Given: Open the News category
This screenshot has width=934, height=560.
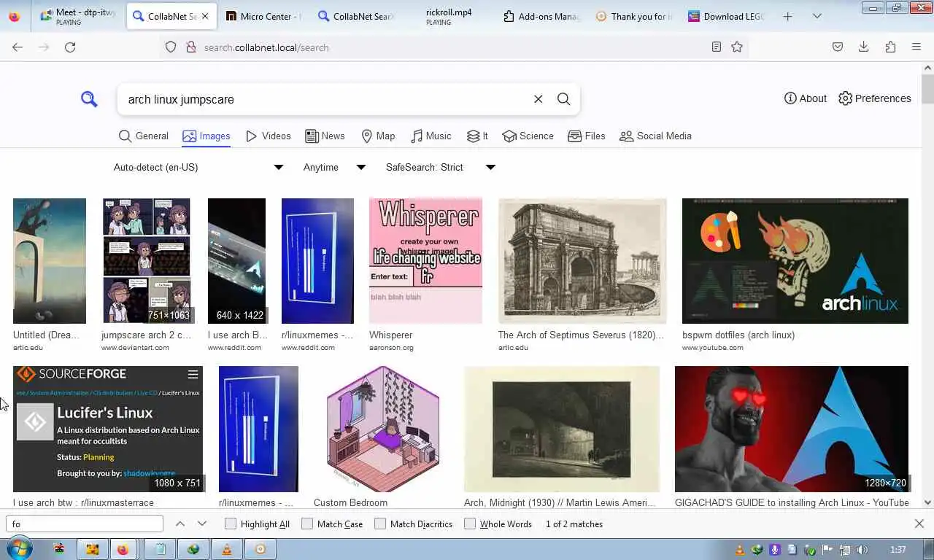Looking at the screenshot, I should [x=325, y=136].
